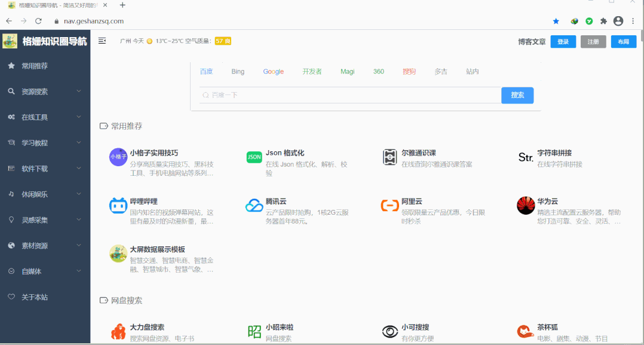Click the orange 阿里云 bracket icon
This screenshot has width=644, height=345.
pos(390,205)
